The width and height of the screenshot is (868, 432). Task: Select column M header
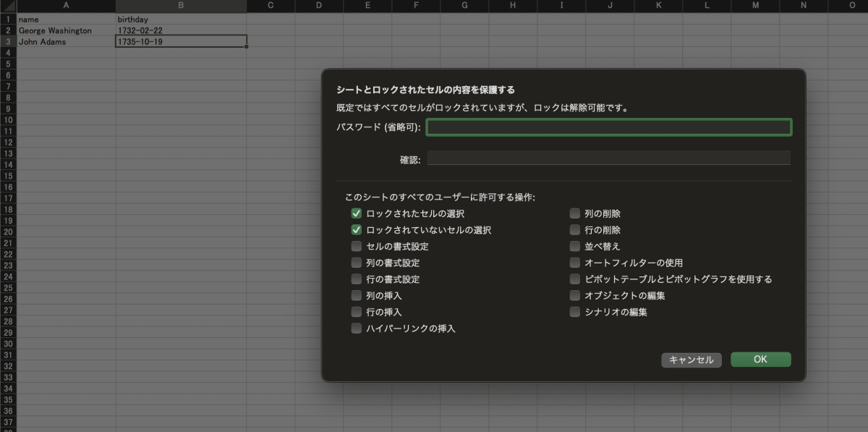tap(755, 6)
